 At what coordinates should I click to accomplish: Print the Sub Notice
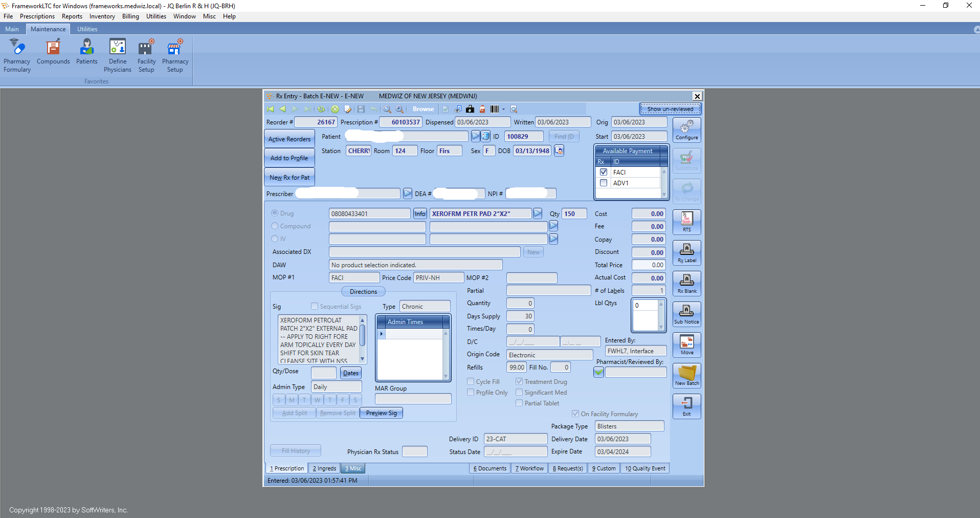coord(686,314)
